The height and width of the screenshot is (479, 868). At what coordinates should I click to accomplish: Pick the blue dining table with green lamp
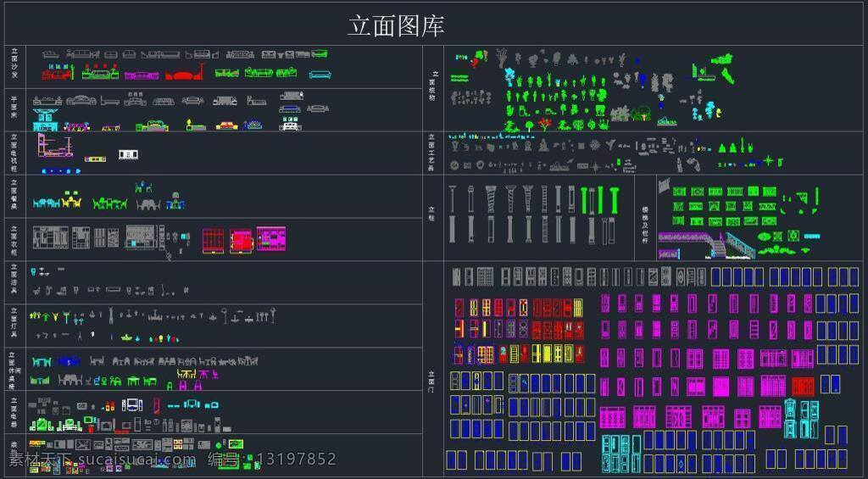tap(175, 202)
